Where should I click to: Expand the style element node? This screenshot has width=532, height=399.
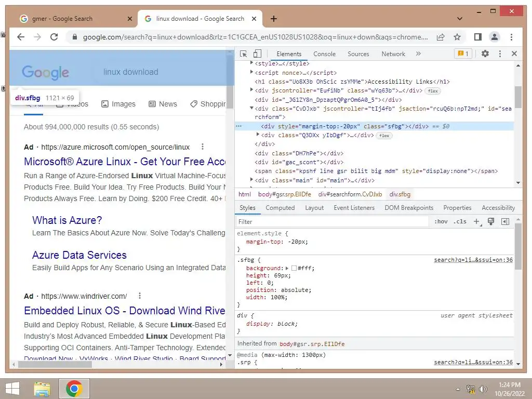[x=251, y=63]
